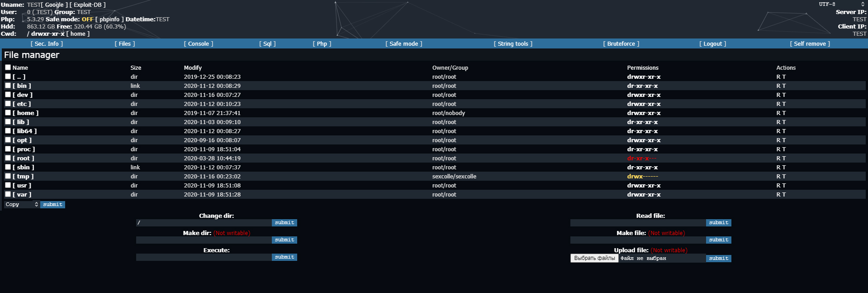Viewport: 868px width, 293px height.
Task: Open the lib64 directory
Action: click(x=25, y=131)
